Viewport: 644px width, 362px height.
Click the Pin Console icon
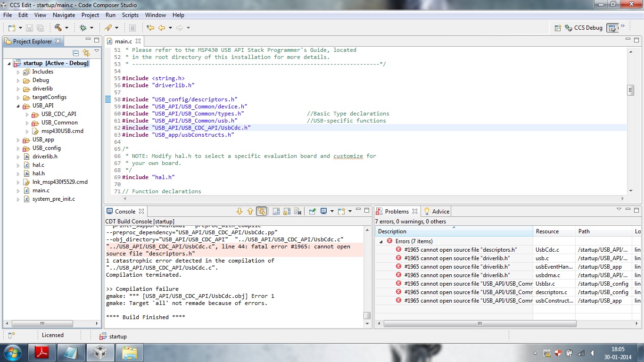[312, 211]
